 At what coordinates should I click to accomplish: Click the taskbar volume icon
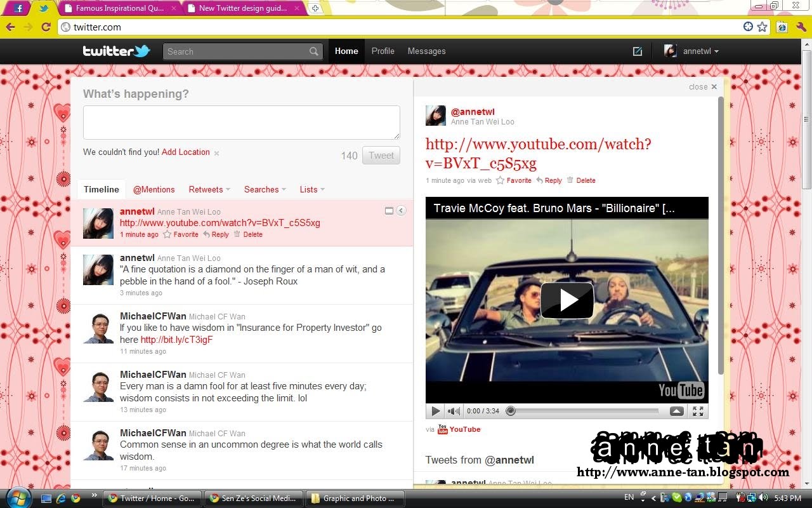point(763,498)
